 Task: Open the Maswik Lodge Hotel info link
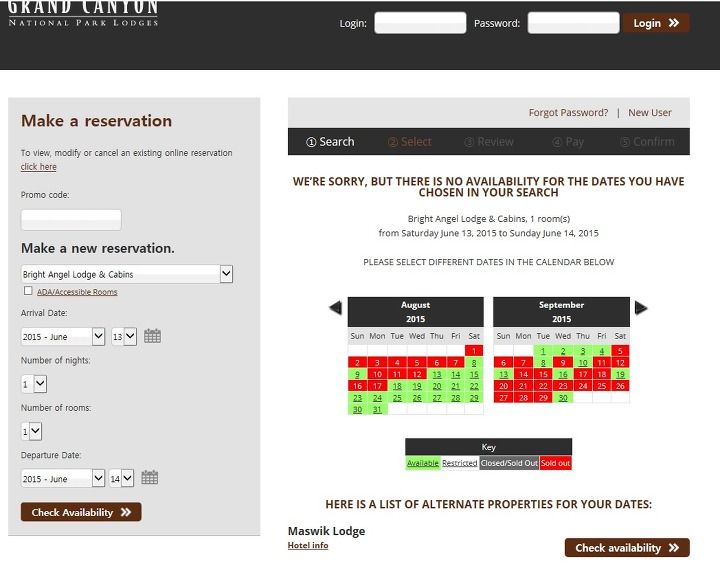click(x=308, y=545)
